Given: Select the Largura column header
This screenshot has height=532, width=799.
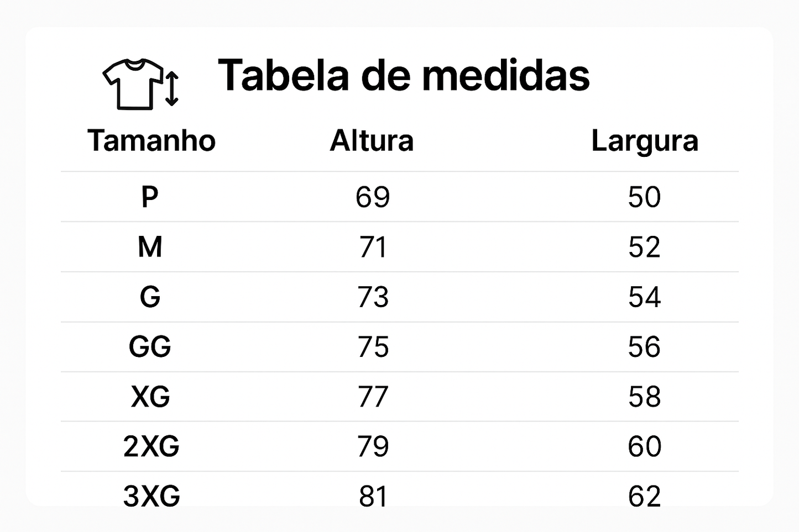Looking at the screenshot, I should [x=644, y=140].
